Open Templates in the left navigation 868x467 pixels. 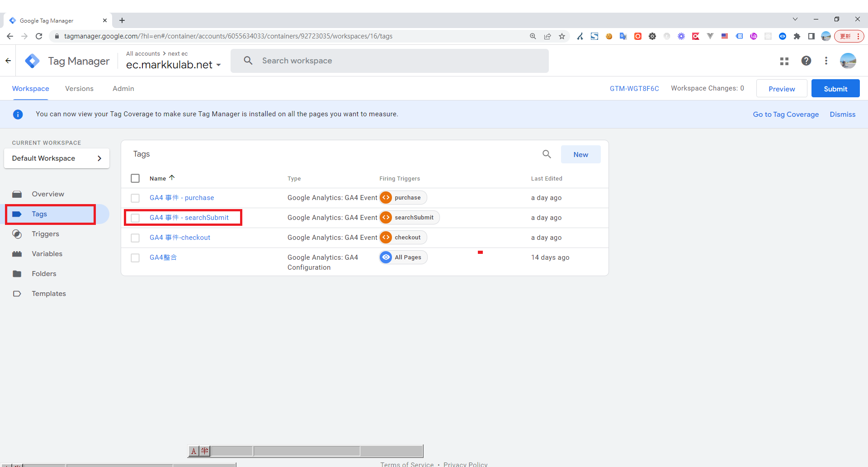click(x=49, y=294)
